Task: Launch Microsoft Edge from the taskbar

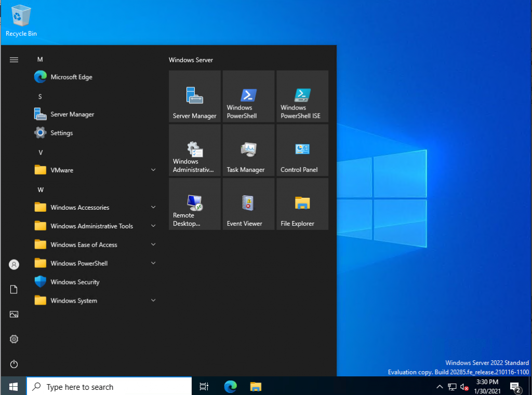Action: 230,386
